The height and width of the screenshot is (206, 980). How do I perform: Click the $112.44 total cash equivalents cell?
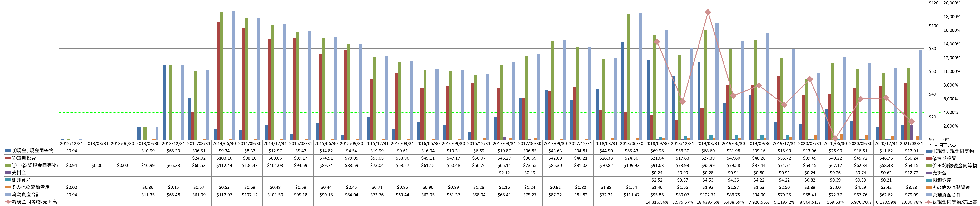tap(224, 165)
